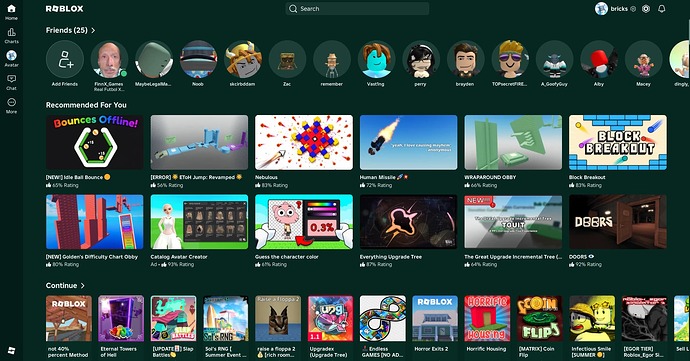
Task: Click the Recommended For You heading
Action: (x=86, y=105)
